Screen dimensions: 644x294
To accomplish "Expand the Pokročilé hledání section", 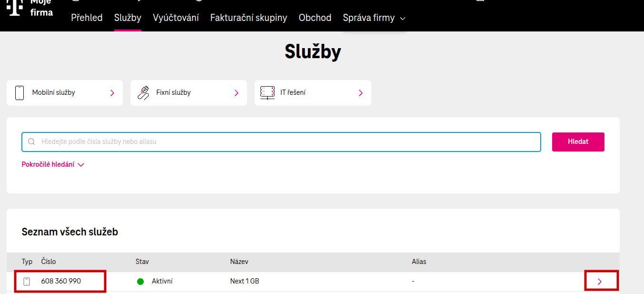I will tap(53, 164).
